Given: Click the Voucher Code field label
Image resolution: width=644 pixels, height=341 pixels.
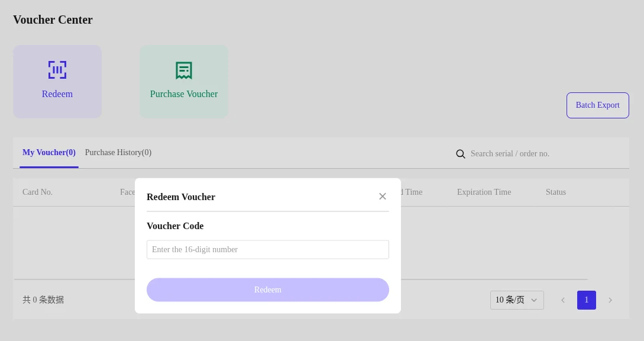Looking at the screenshot, I should pyautogui.click(x=175, y=226).
